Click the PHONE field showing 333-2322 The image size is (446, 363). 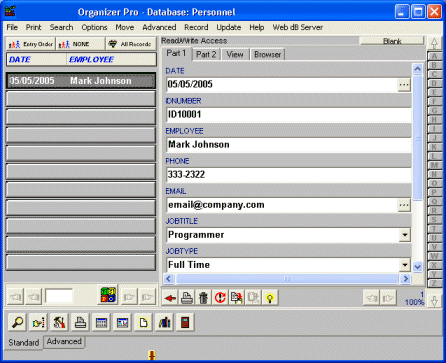(288, 175)
